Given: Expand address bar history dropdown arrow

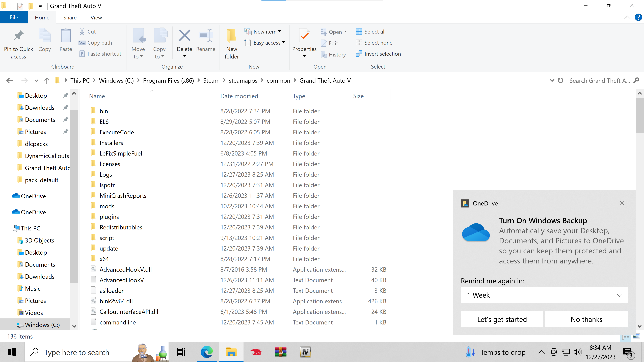Looking at the screenshot, I should (x=552, y=80).
